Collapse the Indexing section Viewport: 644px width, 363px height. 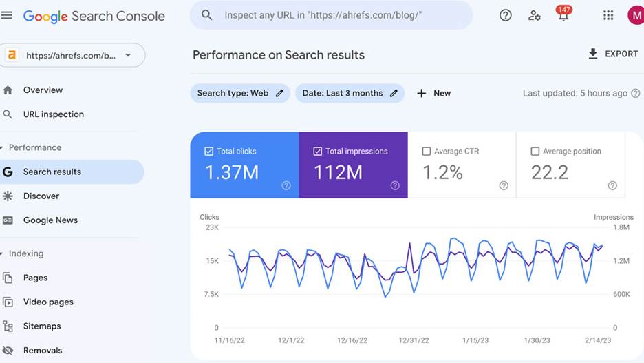pyautogui.click(x=3, y=253)
